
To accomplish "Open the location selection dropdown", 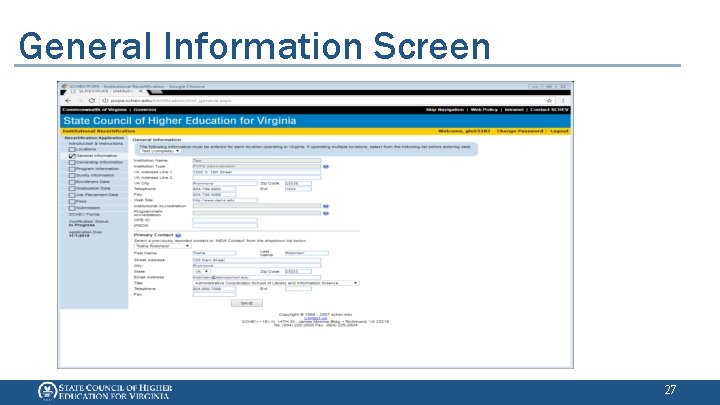I will tap(160, 151).
